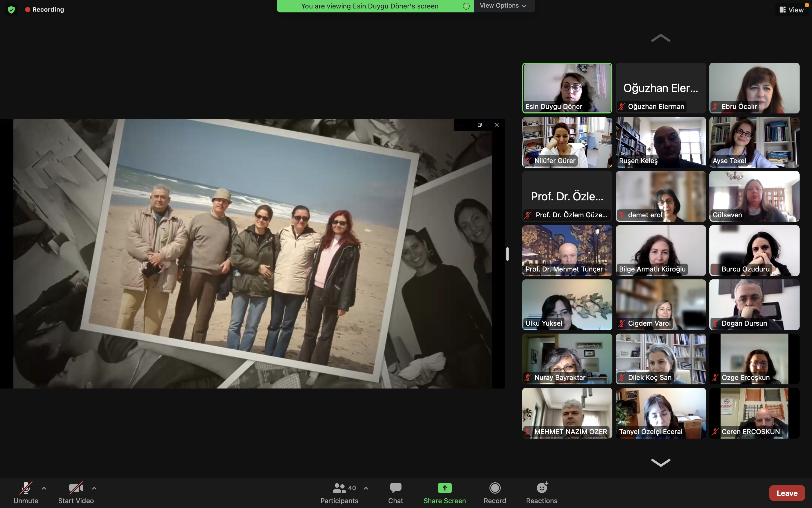Select Dilek Koç San's video thumbnail

pyautogui.click(x=661, y=359)
